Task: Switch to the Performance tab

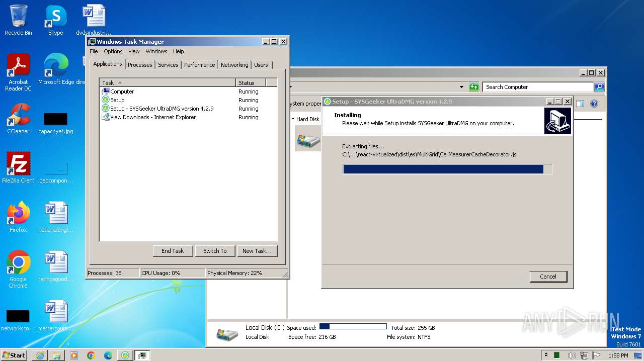Action: coord(199,65)
